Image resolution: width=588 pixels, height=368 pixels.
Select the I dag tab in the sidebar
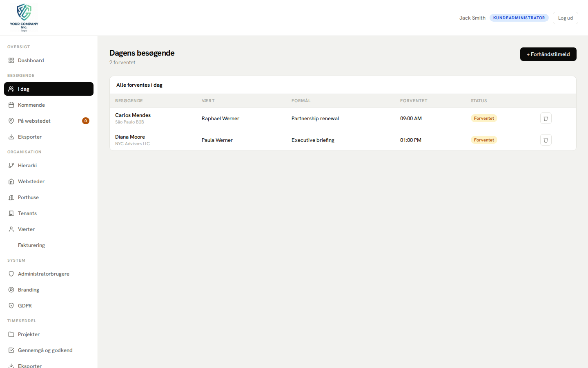click(x=23, y=89)
